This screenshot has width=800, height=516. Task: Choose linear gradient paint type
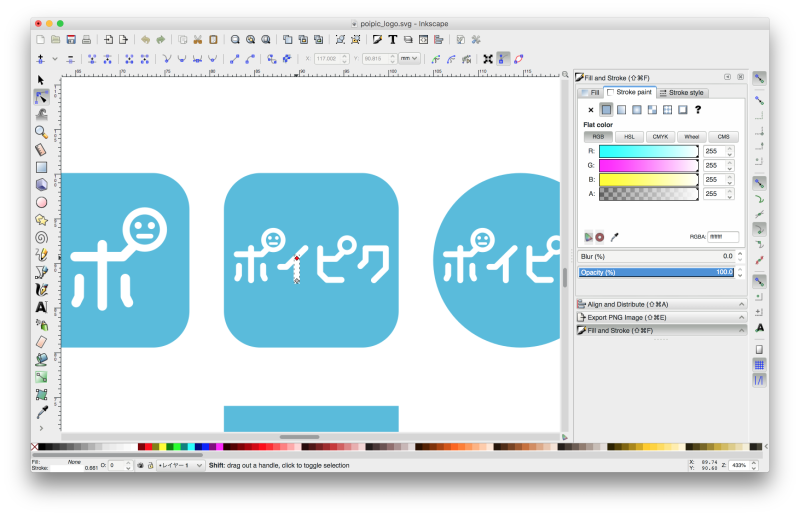click(621, 110)
